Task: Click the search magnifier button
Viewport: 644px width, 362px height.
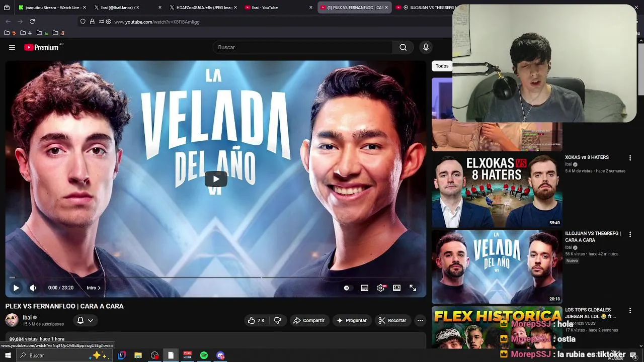Action: pyautogui.click(x=403, y=47)
